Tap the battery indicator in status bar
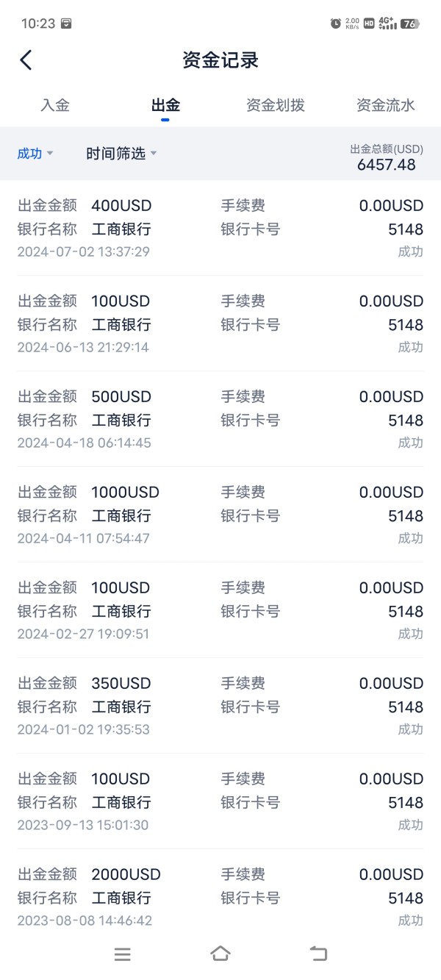441x980 pixels. pos(409,24)
